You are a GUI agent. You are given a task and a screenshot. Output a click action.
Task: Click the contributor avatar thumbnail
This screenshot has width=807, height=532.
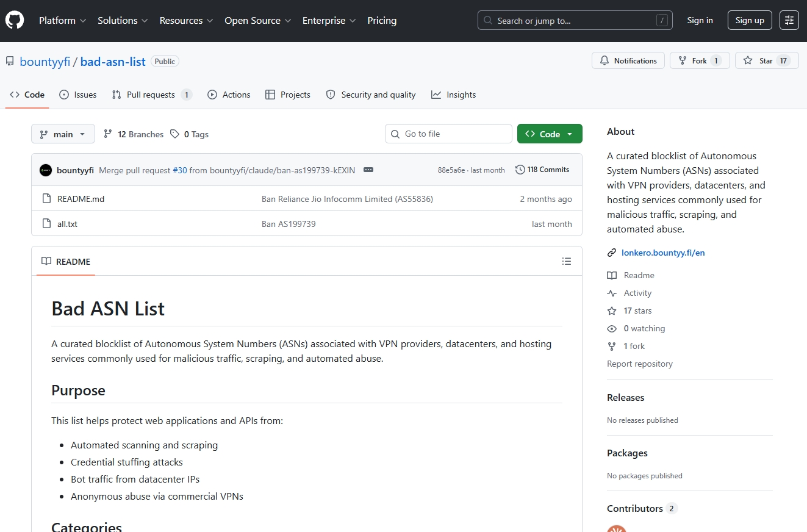tap(616, 528)
